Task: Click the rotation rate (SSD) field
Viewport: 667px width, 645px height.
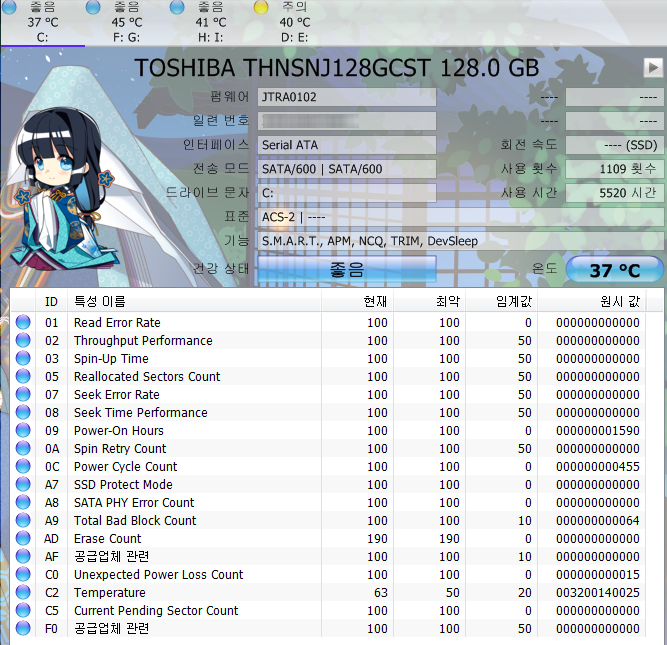Action: (614, 145)
